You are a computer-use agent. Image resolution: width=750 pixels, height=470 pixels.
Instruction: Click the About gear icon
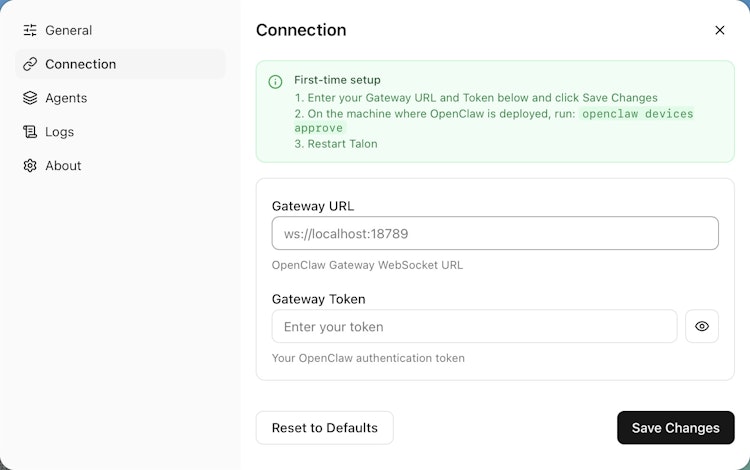tap(30, 166)
